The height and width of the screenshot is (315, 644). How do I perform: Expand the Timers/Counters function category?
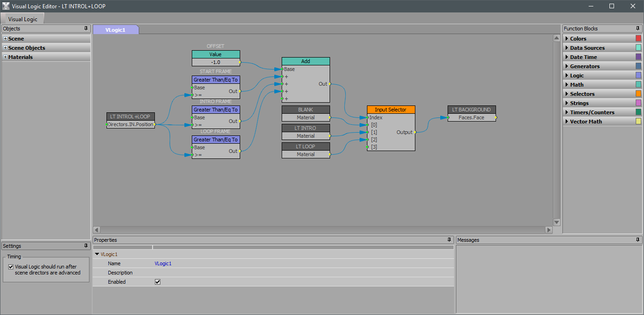(x=567, y=112)
